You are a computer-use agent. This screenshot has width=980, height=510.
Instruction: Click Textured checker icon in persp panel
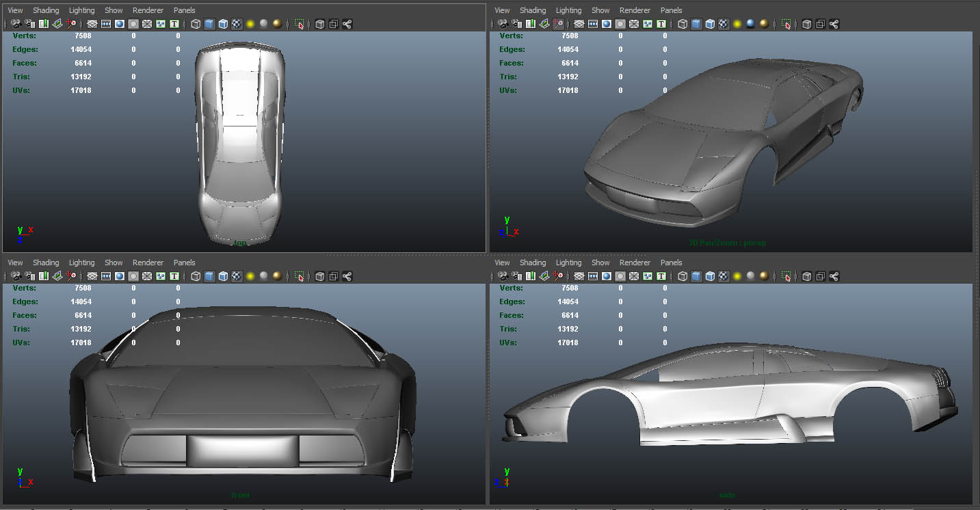pyautogui.click(x=724, y=24)
